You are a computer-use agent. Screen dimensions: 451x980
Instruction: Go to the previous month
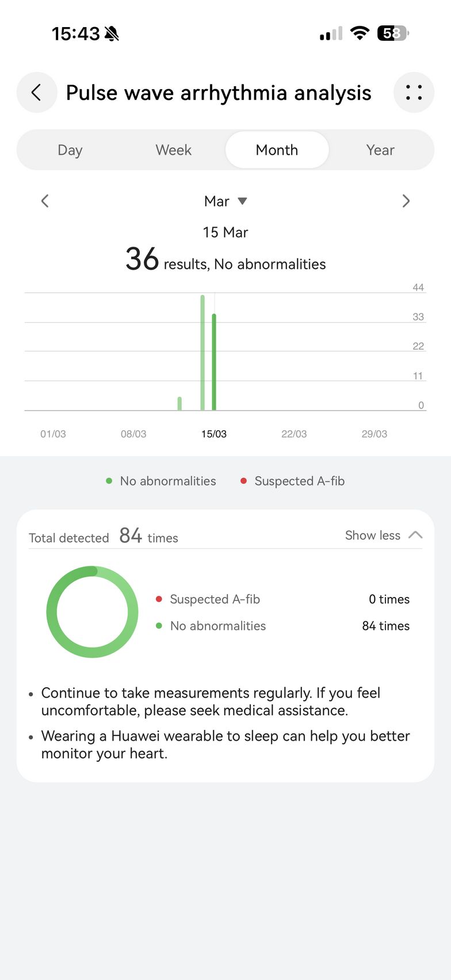(x=45, y=201)
